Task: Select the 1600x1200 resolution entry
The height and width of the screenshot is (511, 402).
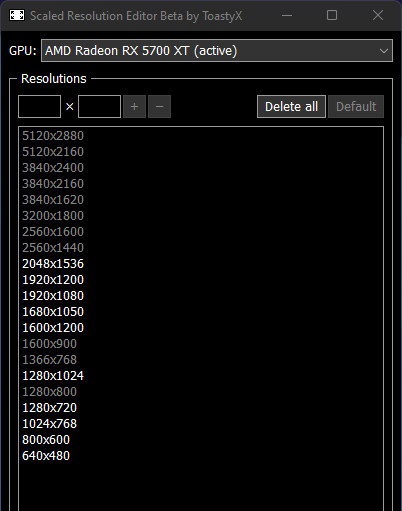Action: (53, 328)
